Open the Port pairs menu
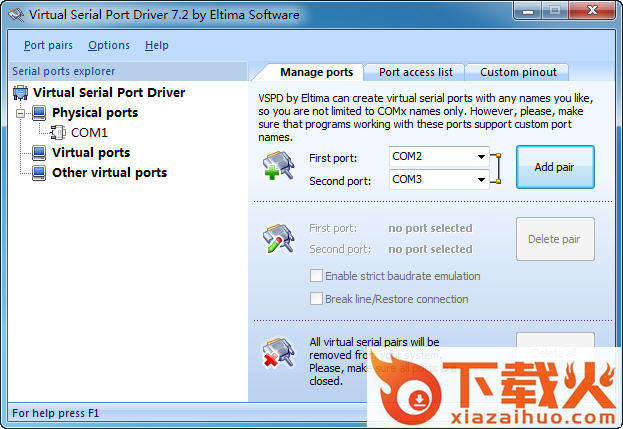The image size is (623, 429). pyautogui.click(x=48, y=45)
